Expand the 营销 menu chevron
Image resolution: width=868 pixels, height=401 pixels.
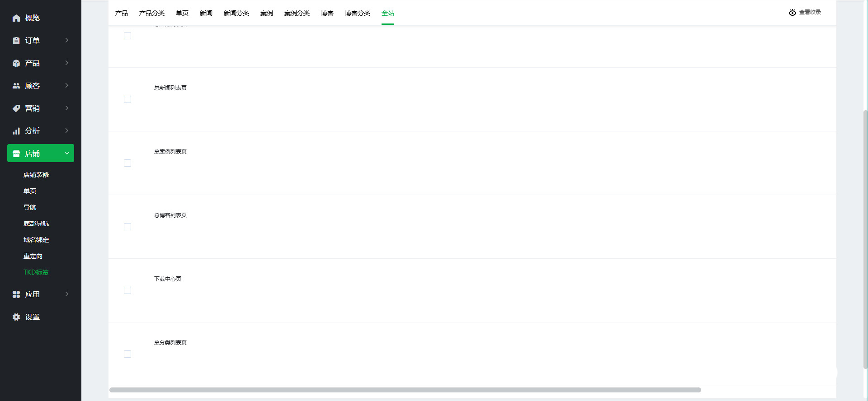[67, 108]
